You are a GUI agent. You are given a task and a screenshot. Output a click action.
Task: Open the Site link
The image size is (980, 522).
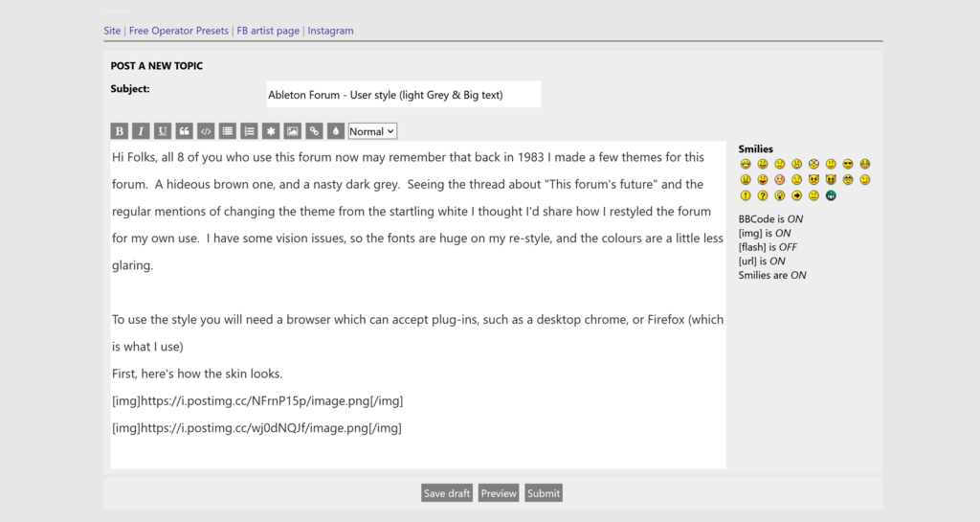112,31
